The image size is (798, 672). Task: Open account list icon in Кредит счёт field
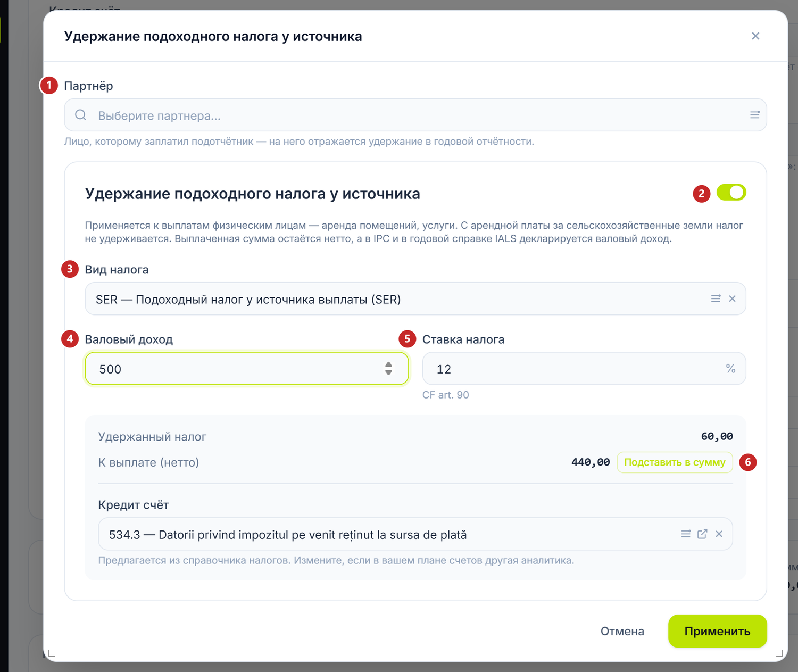pyautogui.click(x=686, y=534)
